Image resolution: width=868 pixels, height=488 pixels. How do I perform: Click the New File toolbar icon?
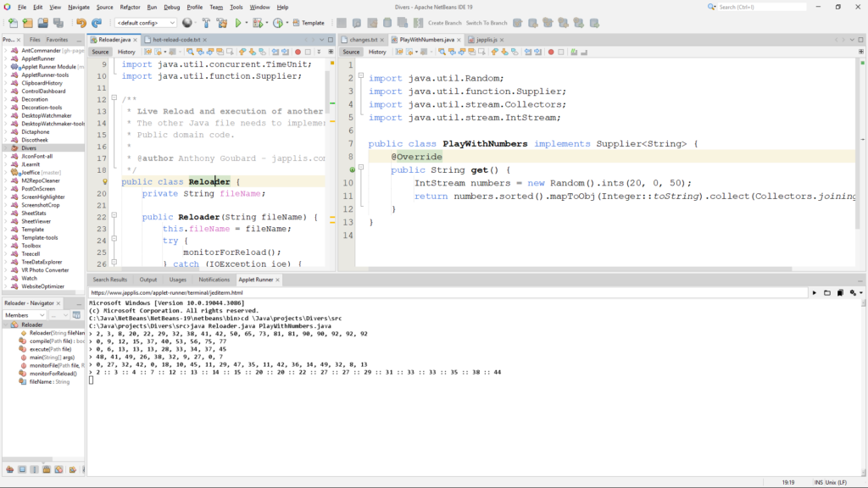(12, 23)
